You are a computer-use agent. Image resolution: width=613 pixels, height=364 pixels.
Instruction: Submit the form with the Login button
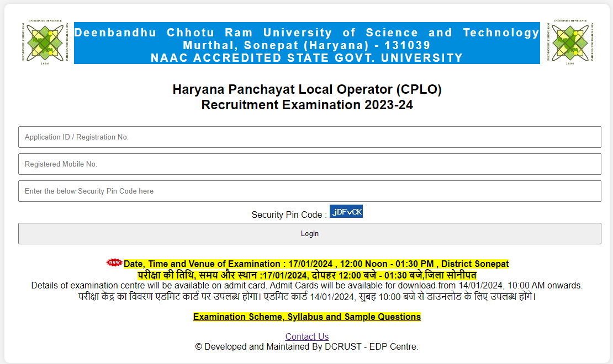click(310, 233)
